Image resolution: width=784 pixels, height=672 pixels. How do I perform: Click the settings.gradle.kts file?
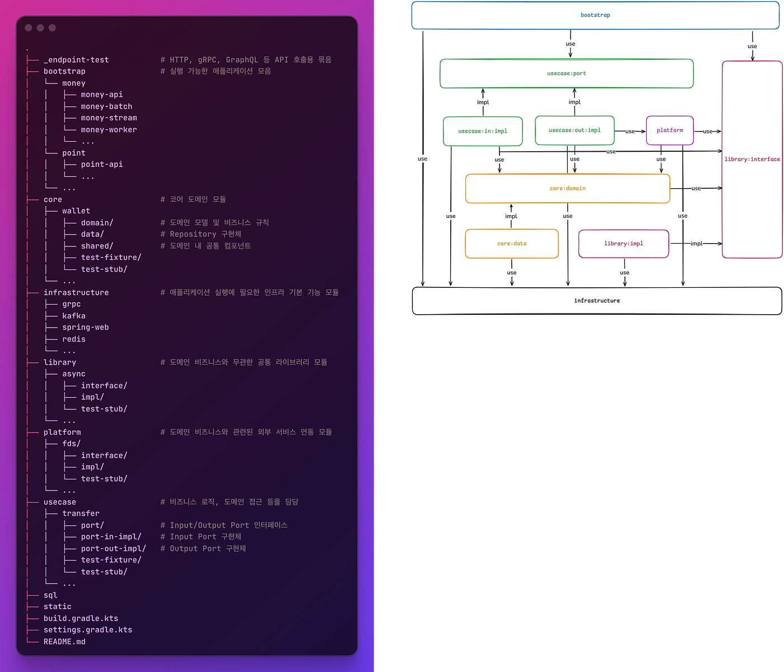coord(88,630)
